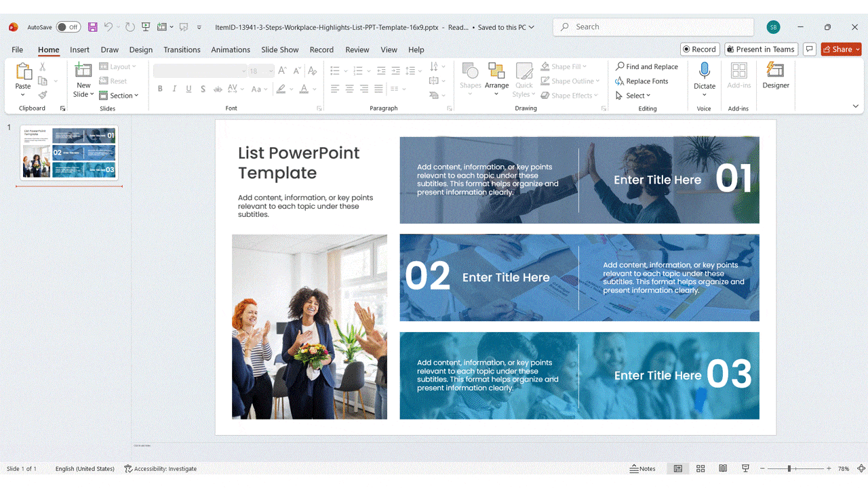Switch to the Insert tab
The height and width of the screenshot is (488, 868).
click(x=79, y=49)
